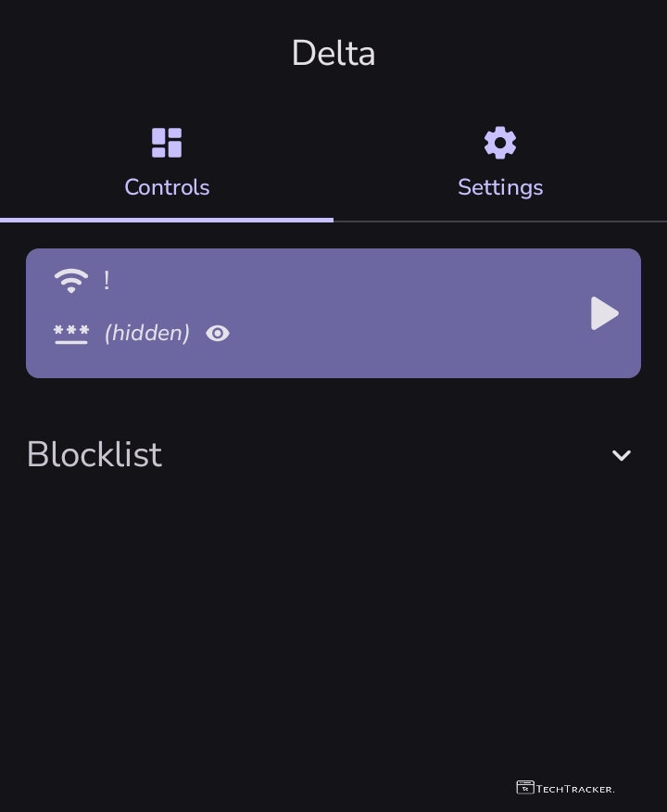
Task: Click the "(hidden)" password text
Action: pos(147,334)
